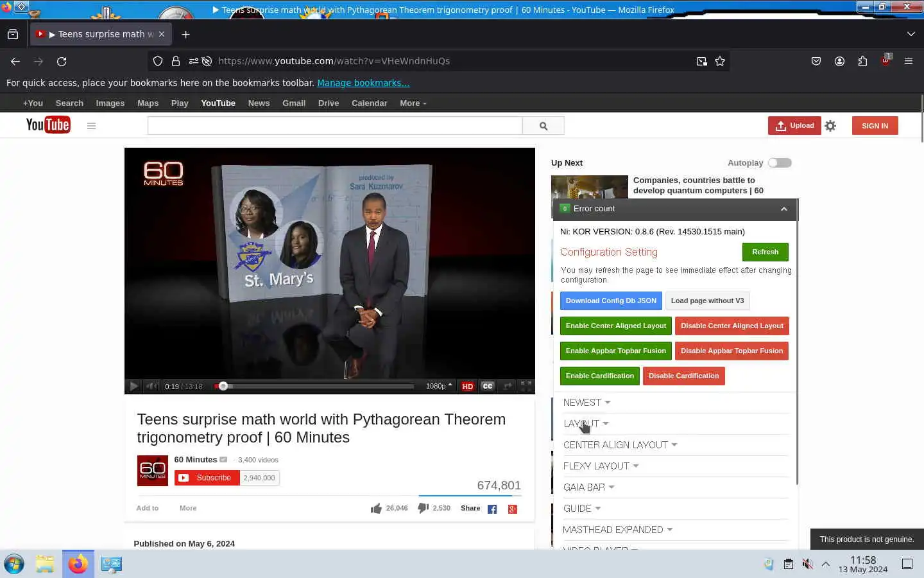Viewport: 924px width, 578px height.
Task: Toggle HD quality icon in player
Action: click(x=467, y=386)
